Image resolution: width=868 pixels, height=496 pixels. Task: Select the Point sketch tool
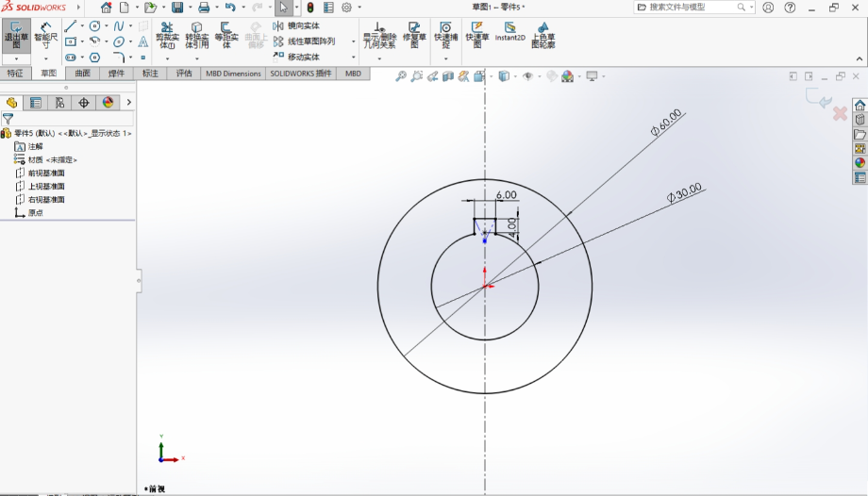coord(142,57)
